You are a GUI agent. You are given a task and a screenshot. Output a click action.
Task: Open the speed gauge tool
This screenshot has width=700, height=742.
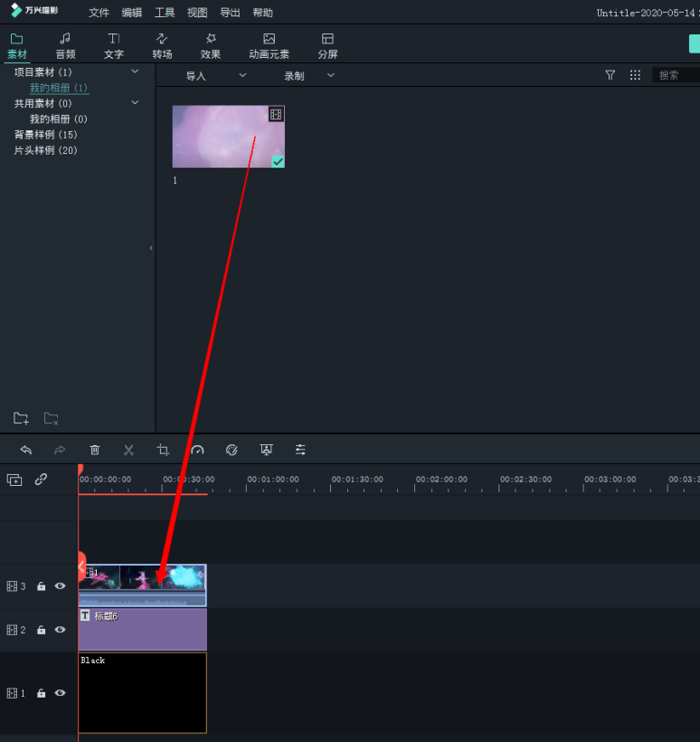(197, 450)
